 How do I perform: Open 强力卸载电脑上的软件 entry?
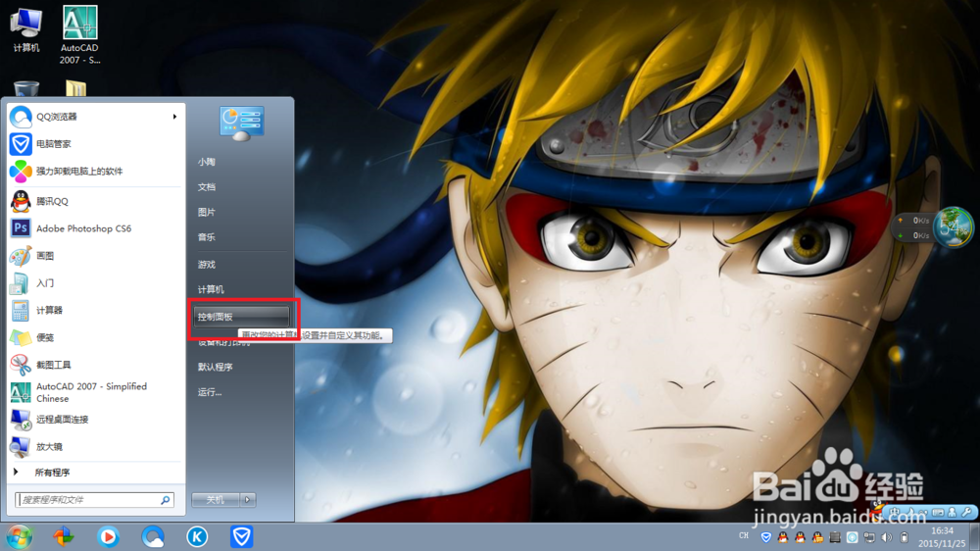click(94, 171)
